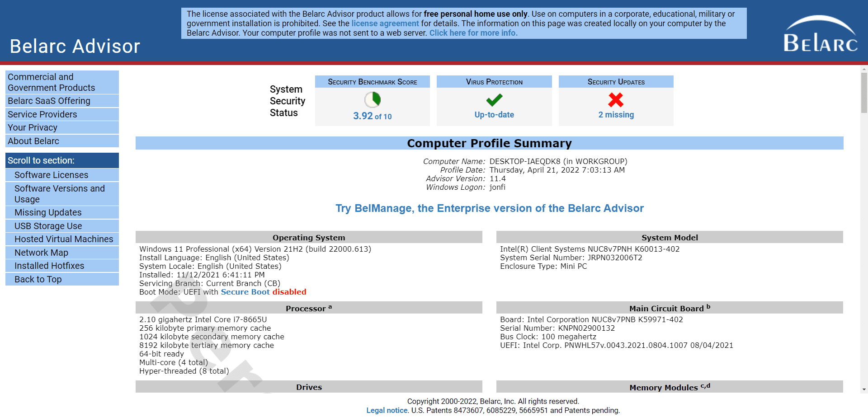Click Back to Top in sidebar
The width and height of the screenshot is (868, 417).
tap(62, 279)
